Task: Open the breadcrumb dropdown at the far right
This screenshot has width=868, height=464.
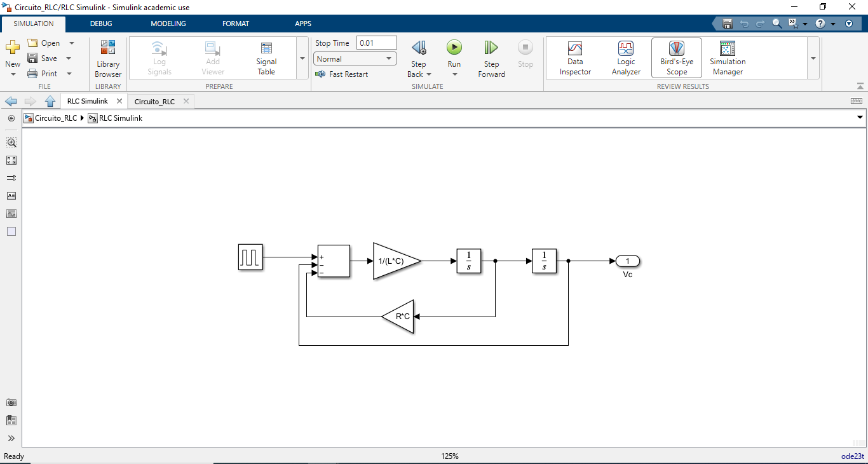Action: [x=859, y=118]
